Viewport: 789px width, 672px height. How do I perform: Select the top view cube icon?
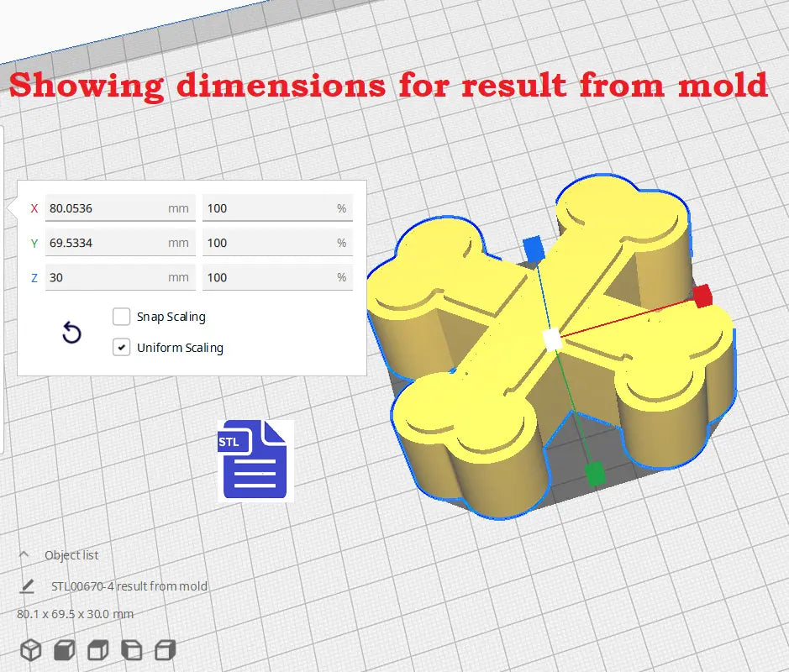tap(98, 649)
